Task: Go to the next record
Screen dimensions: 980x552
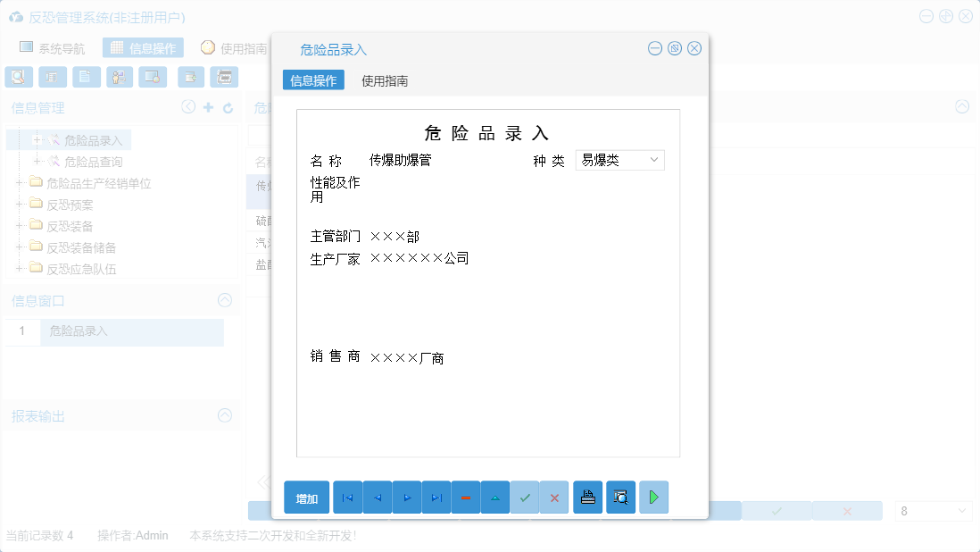Action: (406, 497)
